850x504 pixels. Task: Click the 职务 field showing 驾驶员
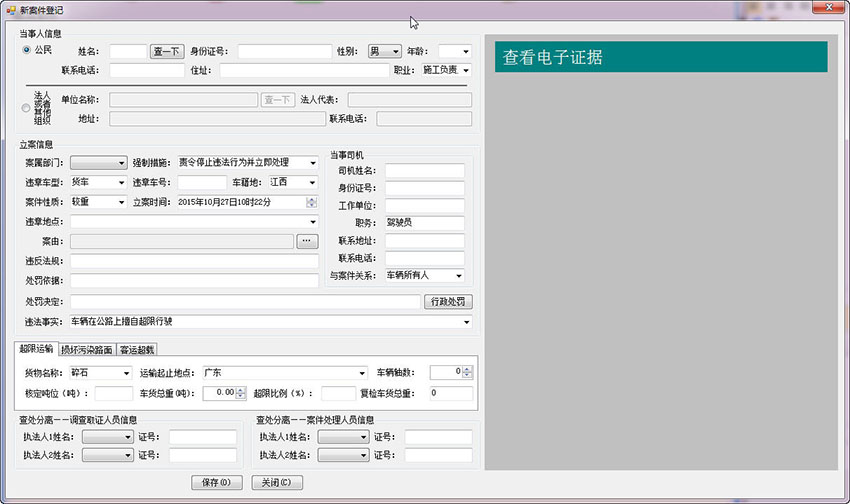(x=424, y=223)
